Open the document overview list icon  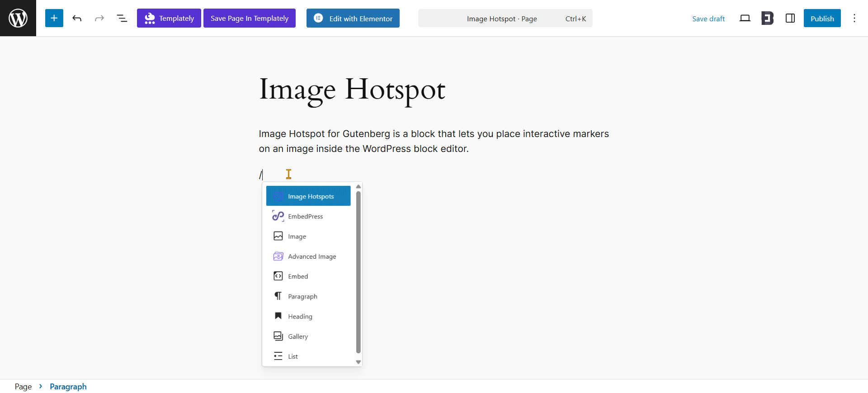(x=122, y=18)
